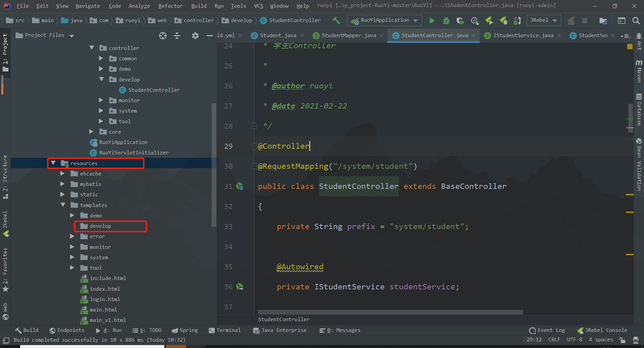This screenshot has width=644, height=348.
Task: Collapse the controller folder
Action: (92, 48)
